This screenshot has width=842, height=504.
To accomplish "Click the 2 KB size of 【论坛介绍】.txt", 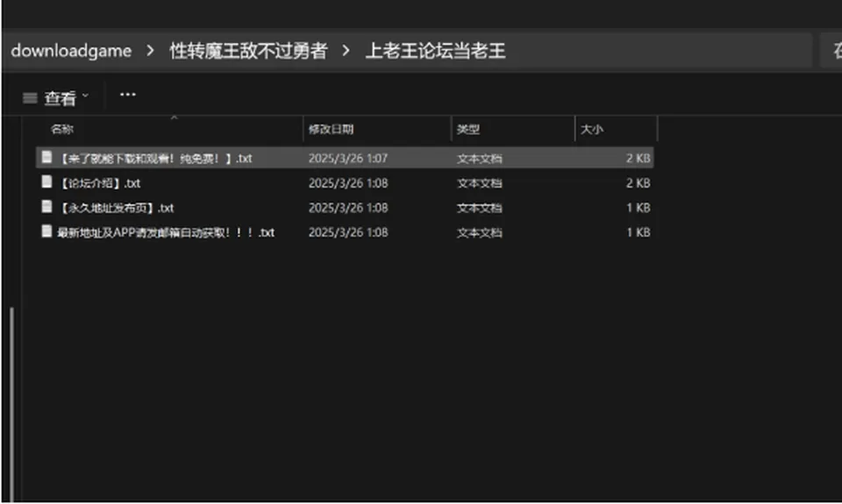I will coord(638,183).
